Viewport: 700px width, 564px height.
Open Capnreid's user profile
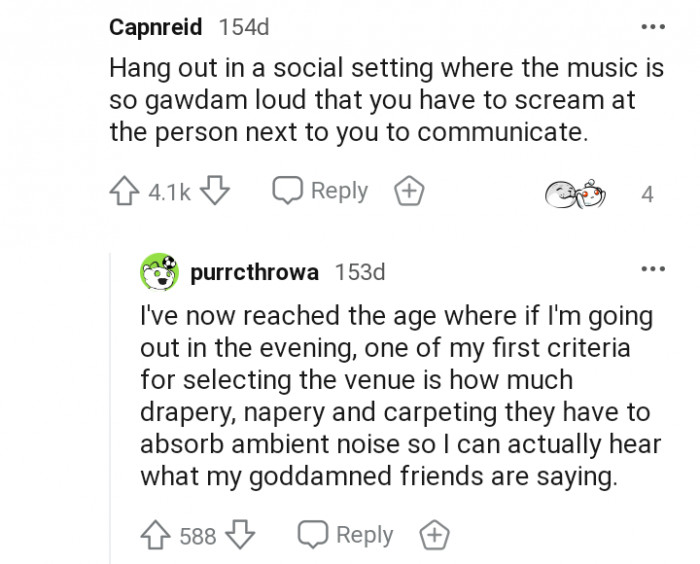pos(155,28)
